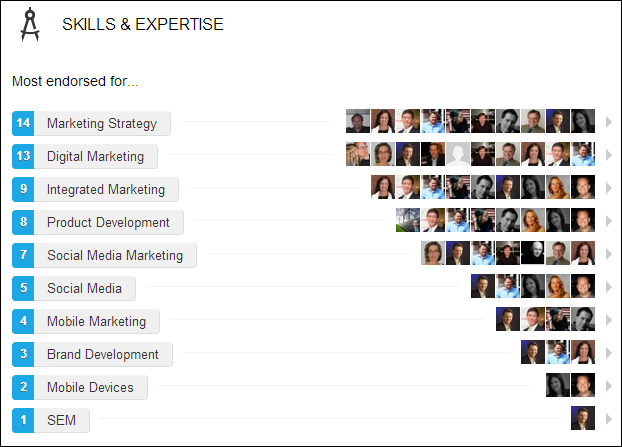
Task: Click the 14 endorsement count badge
Action: pyautogui.click(x=23, y=123)
